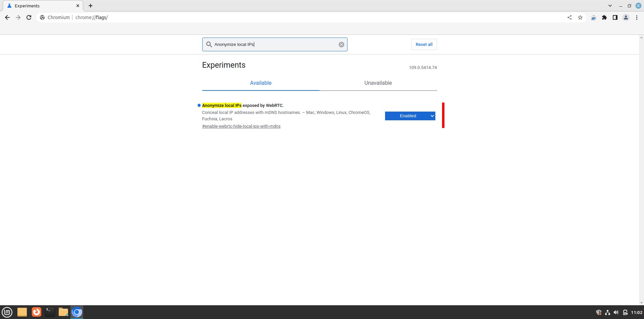The height and width of the screenshot is (319, 644).
Task: Open a new browser tab
Action: coord(91,6)
